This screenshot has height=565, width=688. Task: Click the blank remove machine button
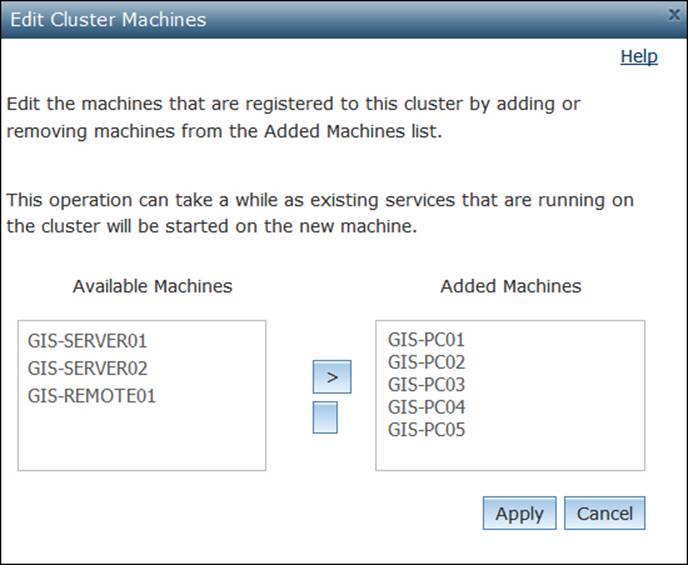325,417
